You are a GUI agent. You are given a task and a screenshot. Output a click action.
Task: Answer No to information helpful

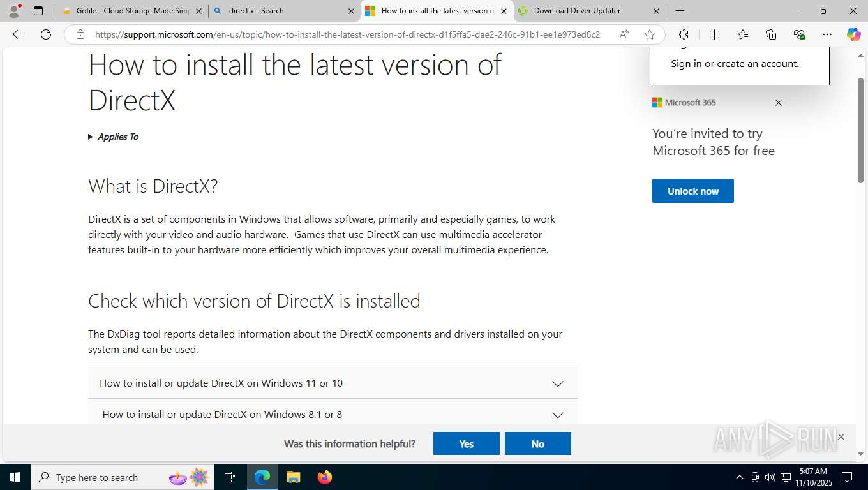pyautogui.click(x=538, y=443)
